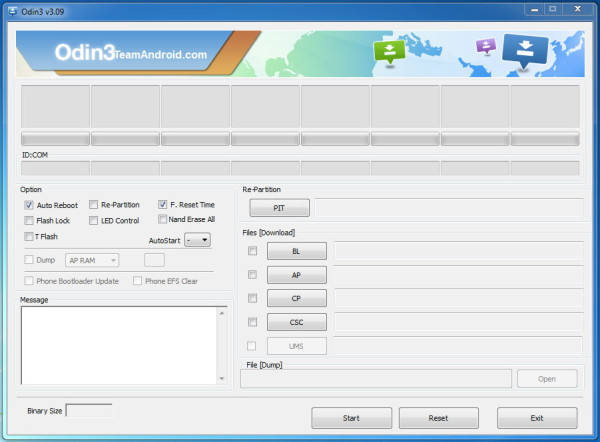Click the CP file button
Screen dimensions: 600x442
click(297, 298)
